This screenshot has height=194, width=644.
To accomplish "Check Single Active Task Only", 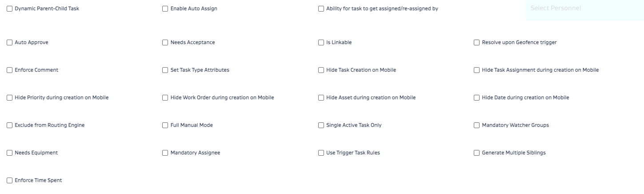I will click(x=321, y=125).
